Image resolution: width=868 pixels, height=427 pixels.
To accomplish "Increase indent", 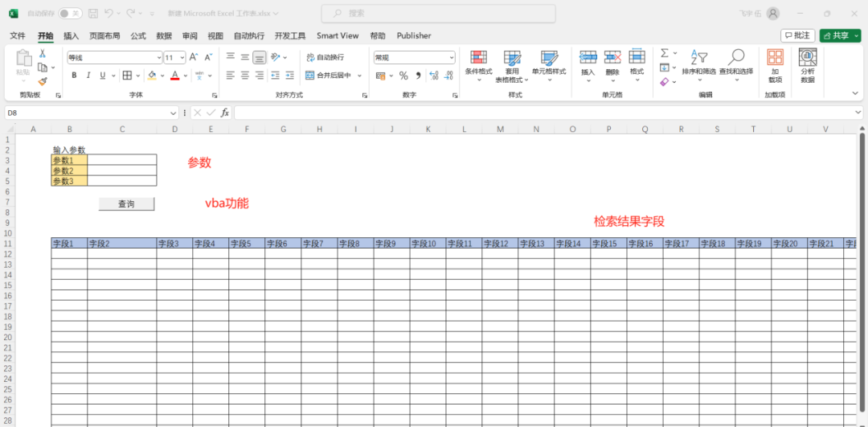I will click(289, 76).
